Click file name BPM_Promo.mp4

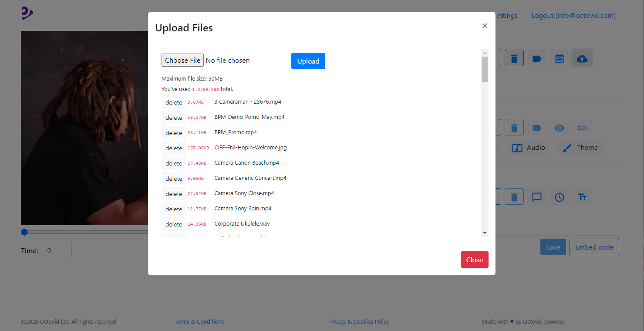(236, 132)
